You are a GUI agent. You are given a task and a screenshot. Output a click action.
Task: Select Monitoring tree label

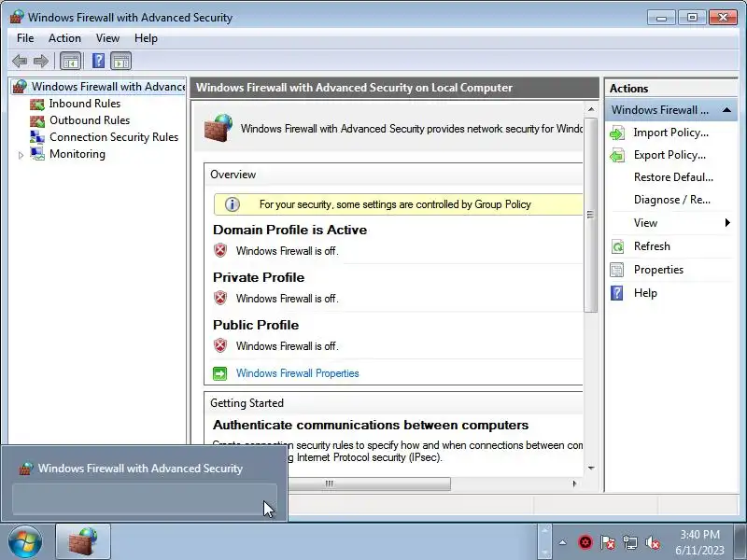[78, 154]
